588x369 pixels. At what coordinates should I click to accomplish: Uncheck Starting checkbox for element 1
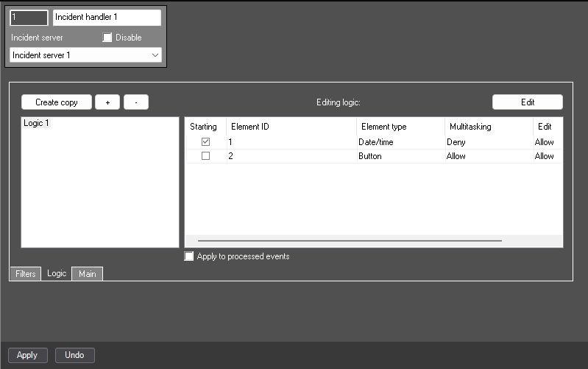[x=205, y=142]
